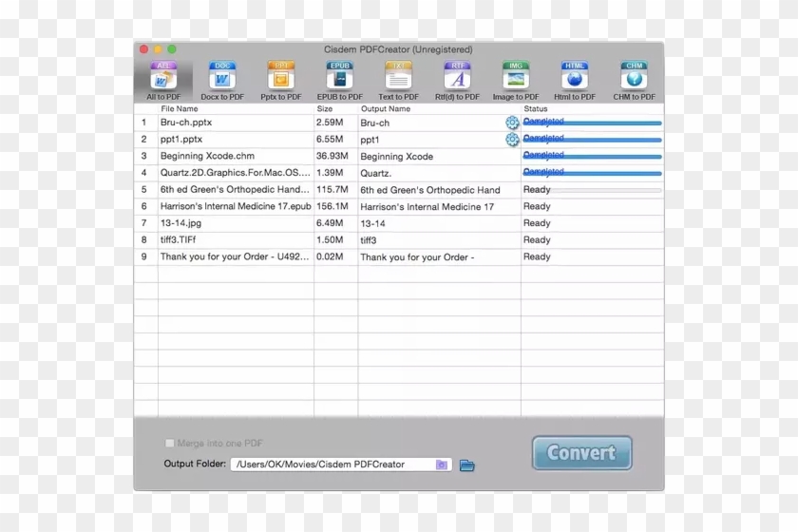This screenshot has height=532, width=798.
Task: Click the purple icon inside output path field
Action: pyautogui.click(x=442, y=465)
